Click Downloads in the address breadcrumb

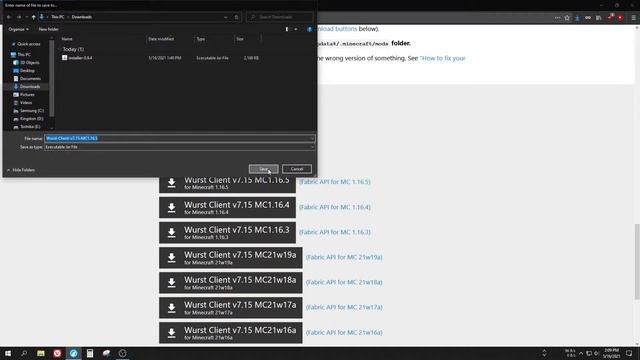82,17
